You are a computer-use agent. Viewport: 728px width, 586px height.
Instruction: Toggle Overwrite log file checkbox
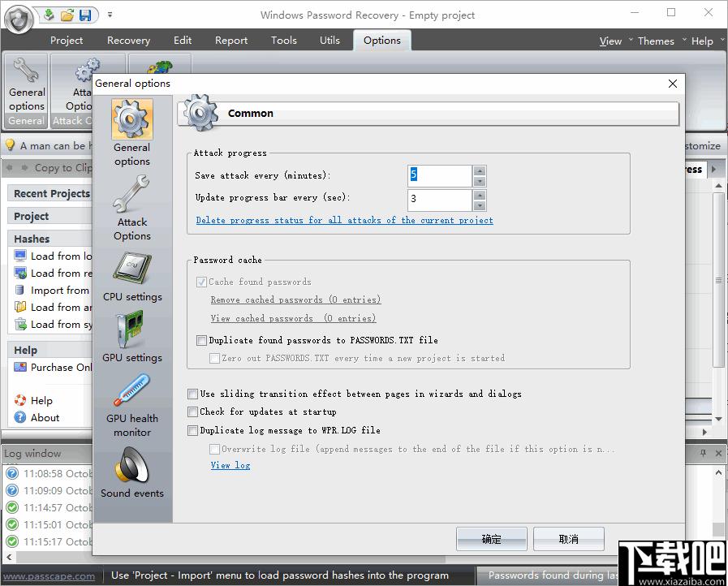(214, 449)
